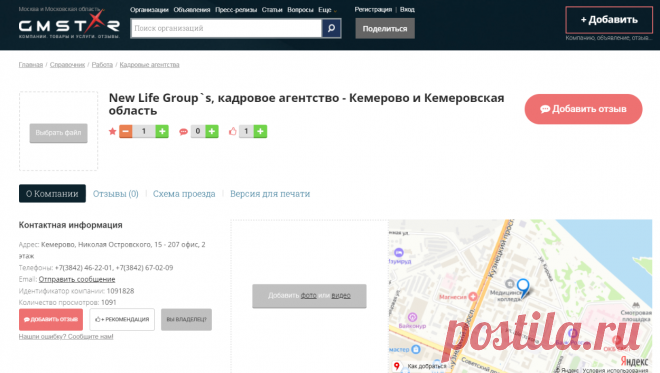Image resolution: width=660 pixels, height=373 pixels.
Task: Expand the Еще dropdown menu
Action: click(x=327, y=10)
